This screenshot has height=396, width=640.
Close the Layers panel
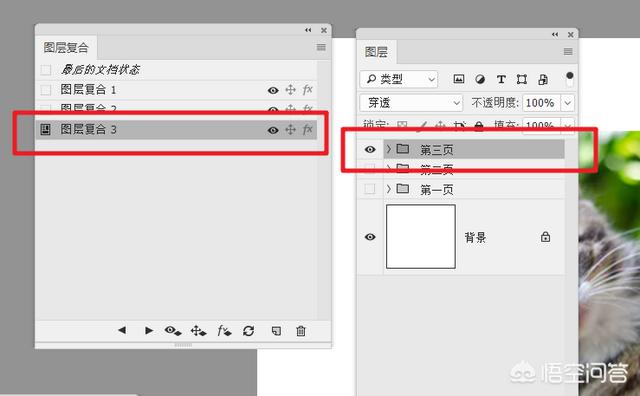[x=571, y=35]
